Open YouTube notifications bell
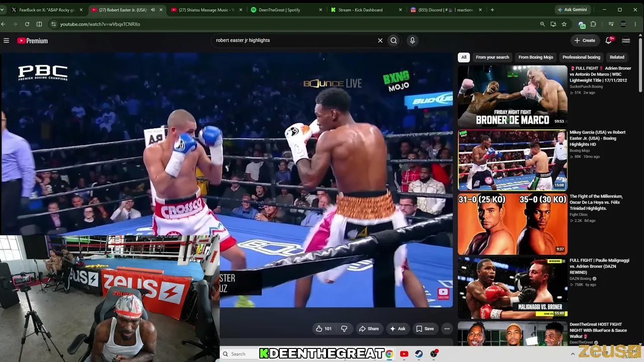Viewport: 644px width, 362px height. (x=609, y=40)
